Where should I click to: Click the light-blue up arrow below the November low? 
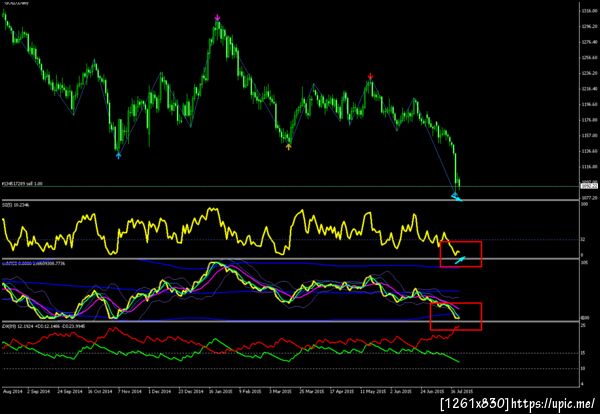pyautogui.click(x=118, y=155)
